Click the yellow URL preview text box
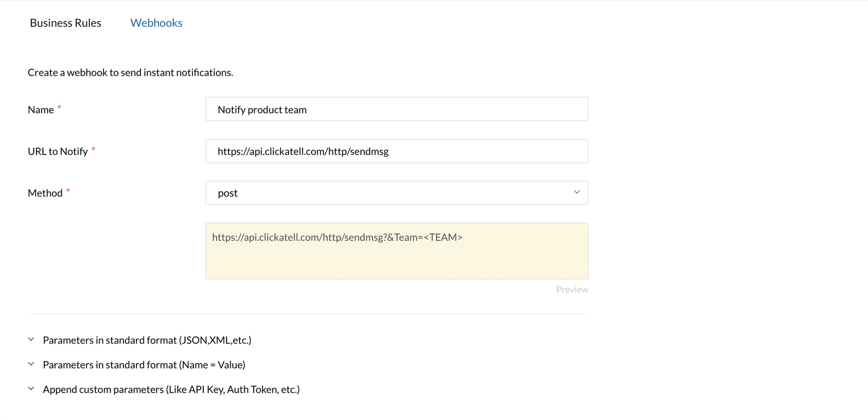This screenshot has height=420, width=868. tap(397, 251)
